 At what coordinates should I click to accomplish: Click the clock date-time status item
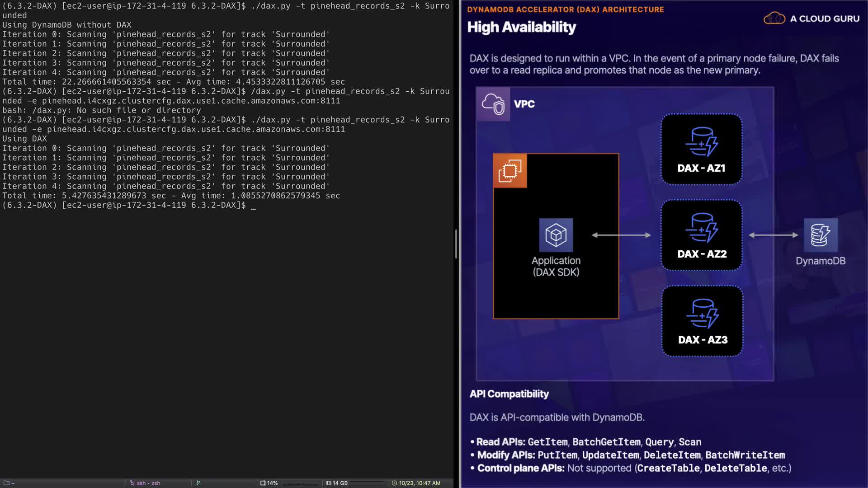[x=416, y=483]
